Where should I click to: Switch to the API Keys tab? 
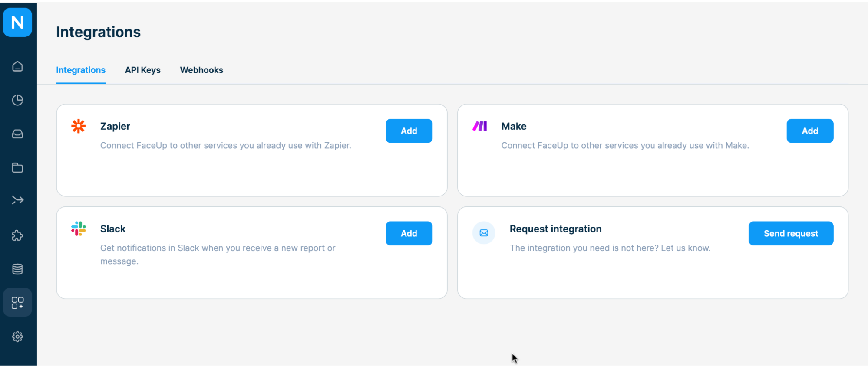(143, 70)
